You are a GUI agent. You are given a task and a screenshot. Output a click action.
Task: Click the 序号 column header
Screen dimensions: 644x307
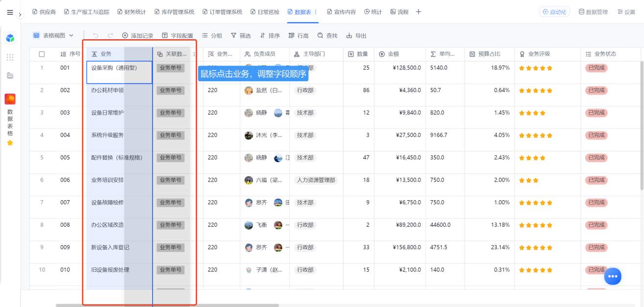tap(70, 54)
